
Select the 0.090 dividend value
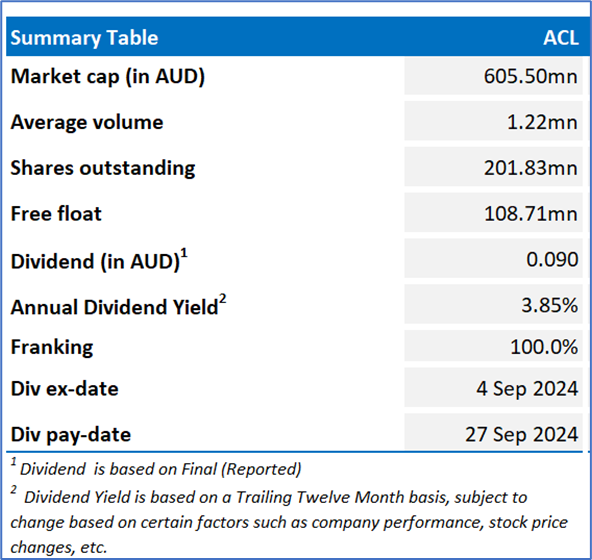[x=493, y=259]
